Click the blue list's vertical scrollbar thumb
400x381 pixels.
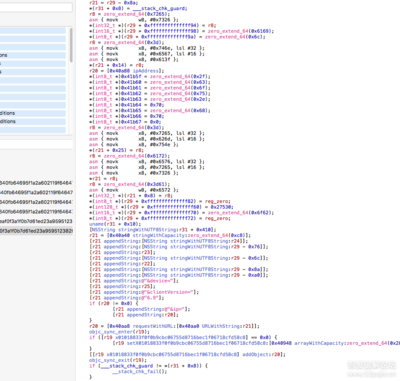[71, 45]
